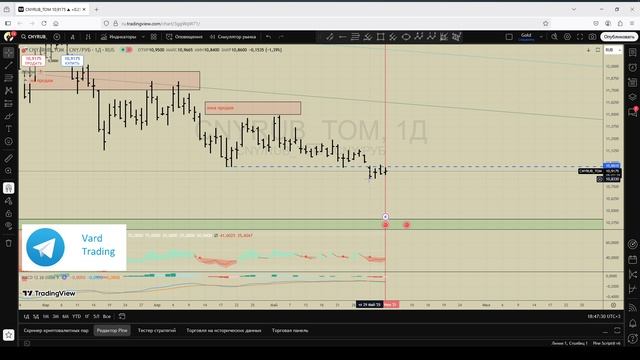640x360 pixels.
Task: Open the CNYRUB symbol search
Action: (x=34, y=37)
